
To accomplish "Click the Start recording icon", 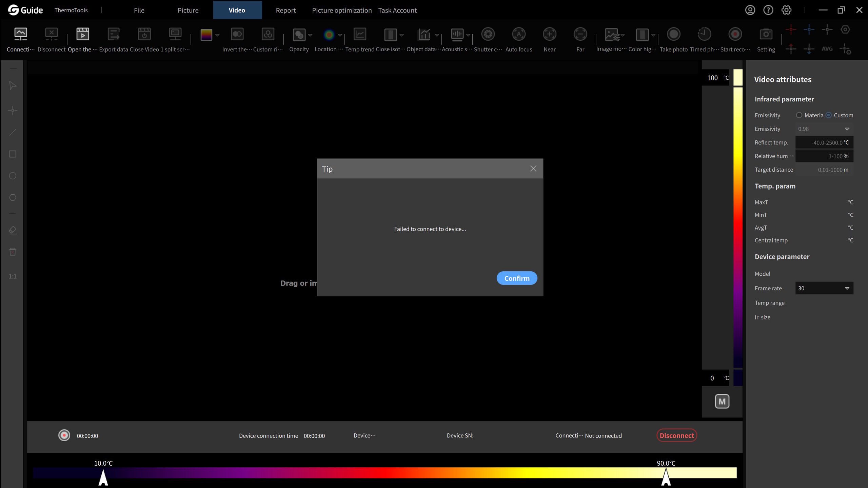I will (x=735, y=35).
